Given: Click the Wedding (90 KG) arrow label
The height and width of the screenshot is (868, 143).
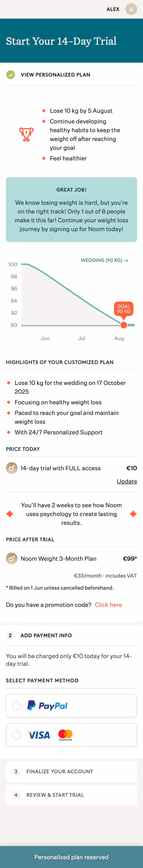Looking at the screenshot, I should (x=104, y=260).
